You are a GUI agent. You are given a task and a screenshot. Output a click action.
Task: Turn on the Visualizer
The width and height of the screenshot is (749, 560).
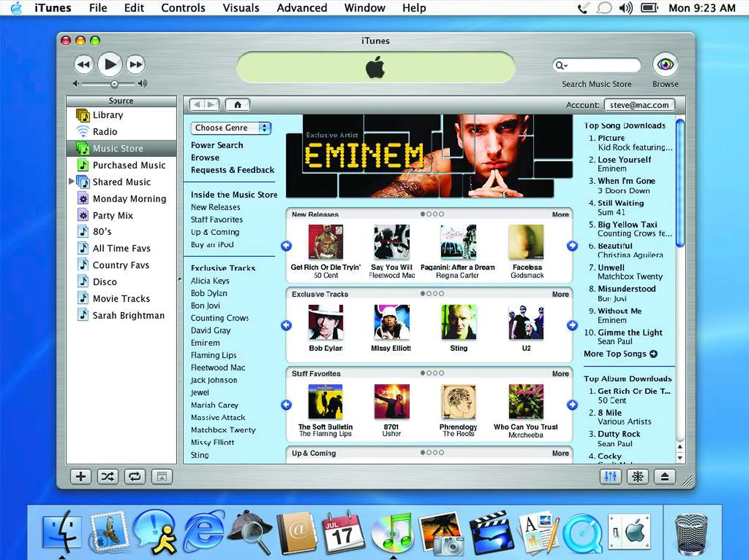coord(637,477)
